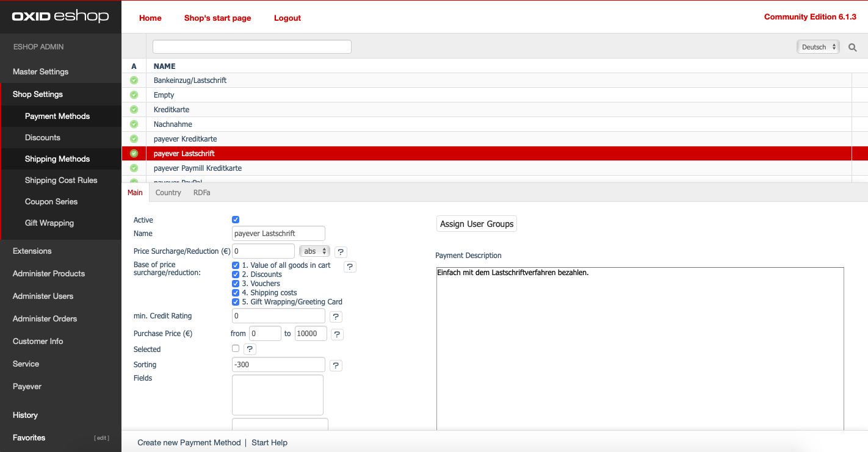The image size is (868, 452).
Task: Enable the Selected checkbox
Action: (236, 348)
